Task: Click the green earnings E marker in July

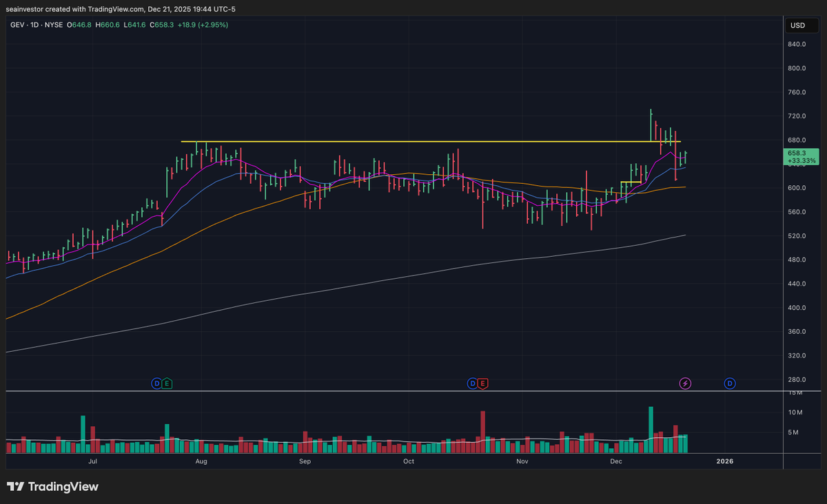Action: (x=166, y=383)
